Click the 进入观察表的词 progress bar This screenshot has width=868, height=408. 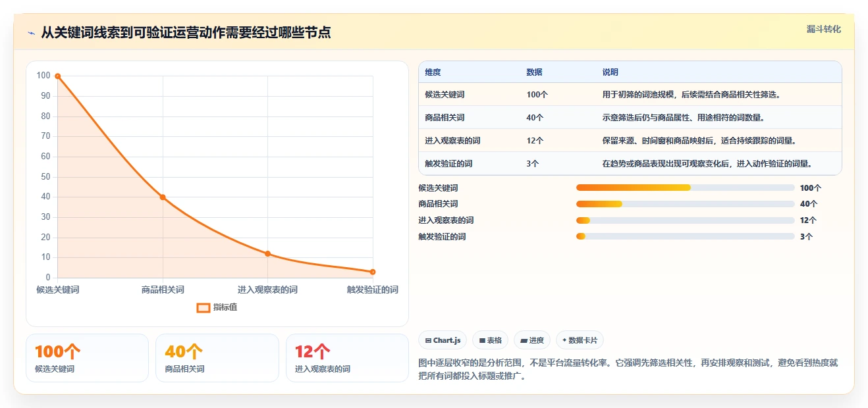click(685, 220)
